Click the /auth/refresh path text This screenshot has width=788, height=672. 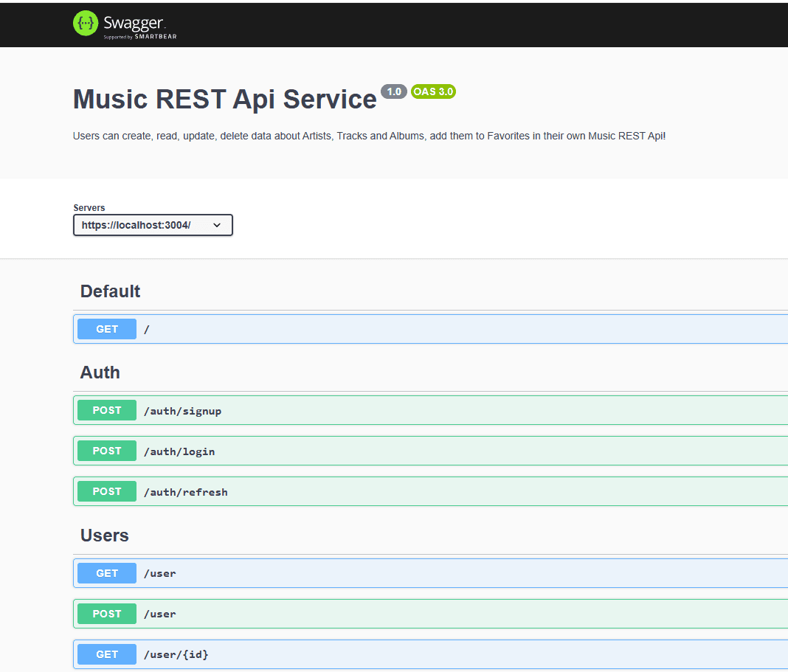point(185,492)
